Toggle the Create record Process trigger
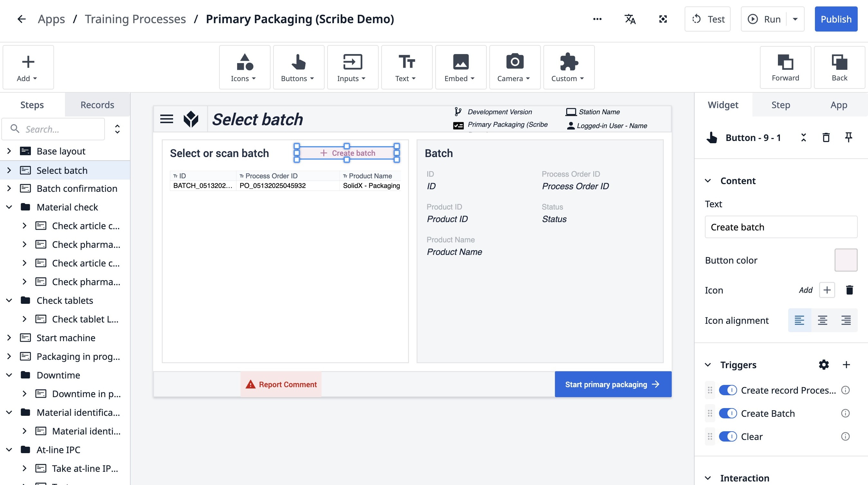 [728, 390]
